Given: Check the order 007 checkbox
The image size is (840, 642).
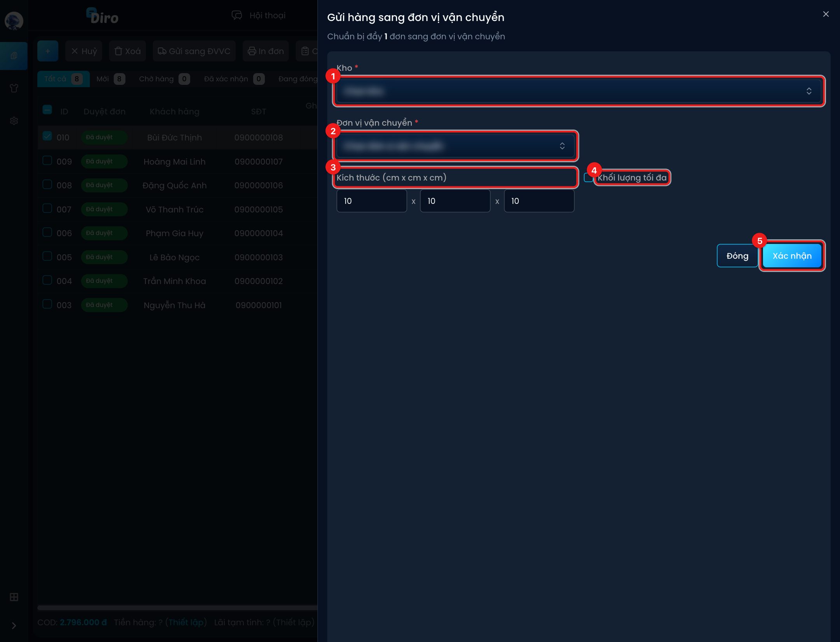Looking at the screenshot, I should [x=47, y=208].
